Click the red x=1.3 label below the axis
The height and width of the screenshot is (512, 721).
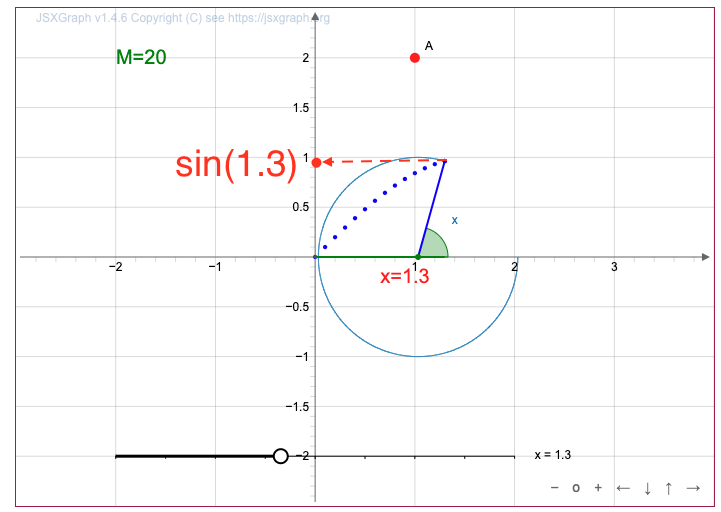(x=404, y=277)
